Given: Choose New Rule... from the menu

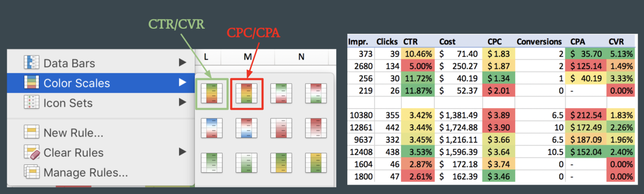Looking at the screenshot, I should [101, 133].
